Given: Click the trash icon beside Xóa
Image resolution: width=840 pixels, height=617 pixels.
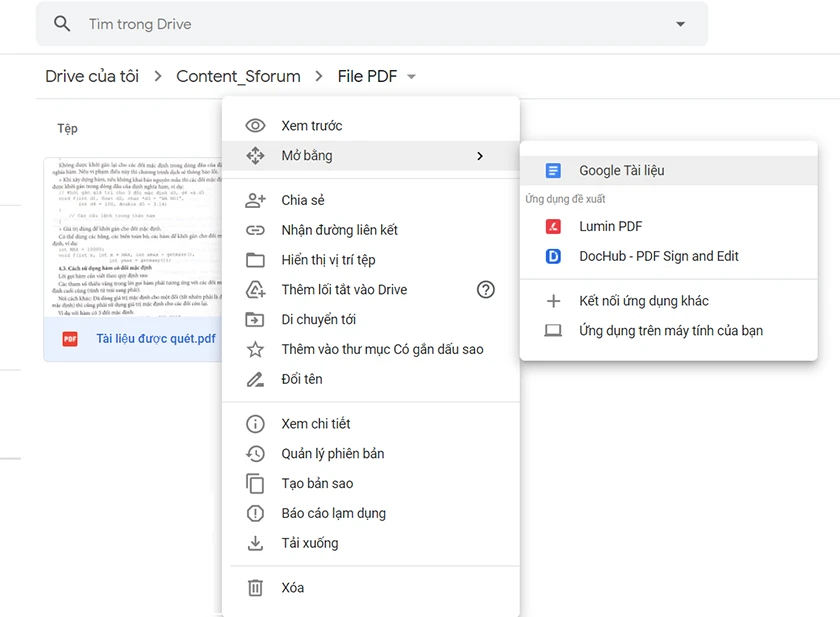Looking at the screenshot, I should pos(255,588).
